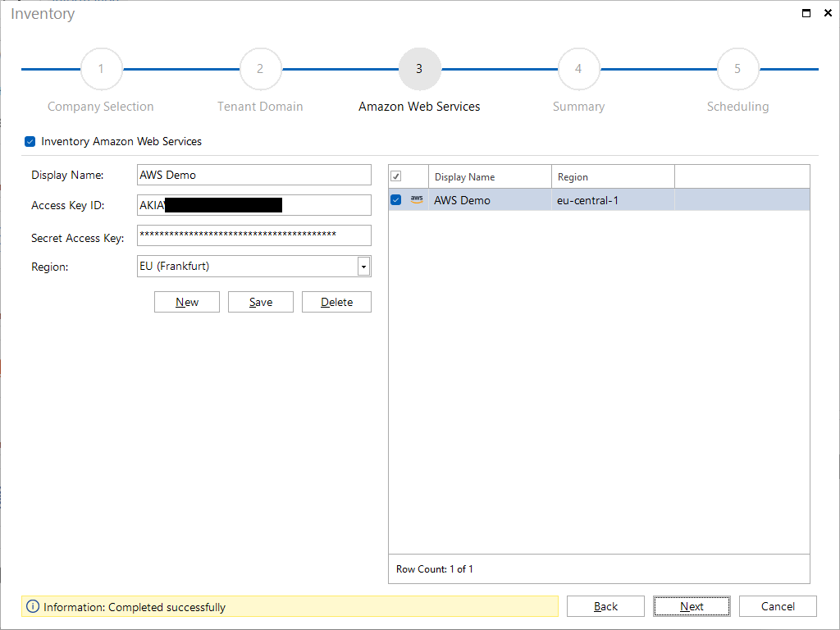840x630 pixels.
Task: Maximize the Inventory window
Action: (806, 13)
